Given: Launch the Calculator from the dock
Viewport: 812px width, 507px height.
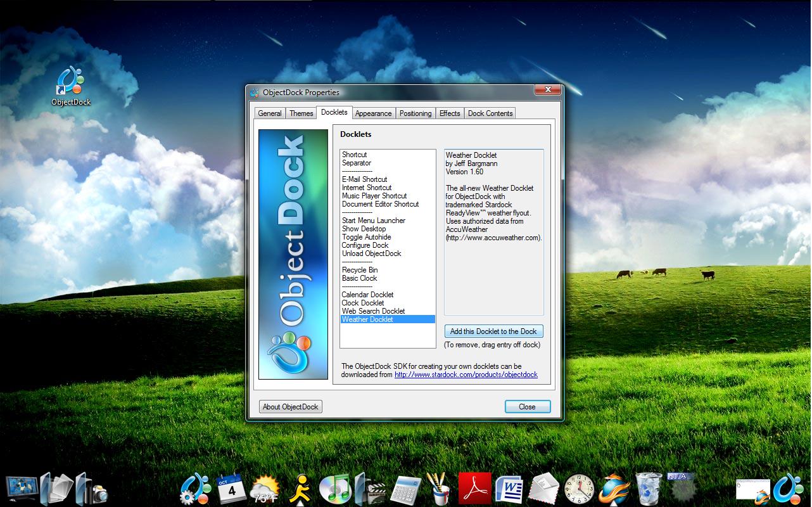Looking at the screenshot, I should [x=405, y=490].
